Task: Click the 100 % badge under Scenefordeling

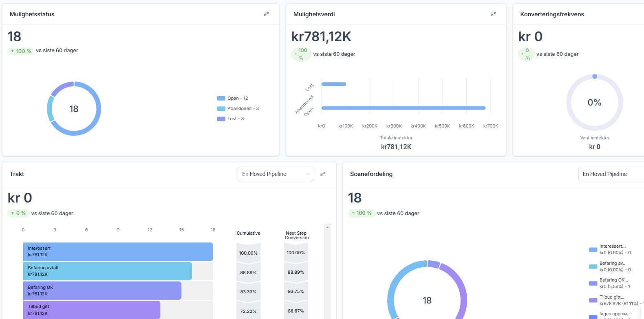Action: pyautogui.click(x=361, y=213)
